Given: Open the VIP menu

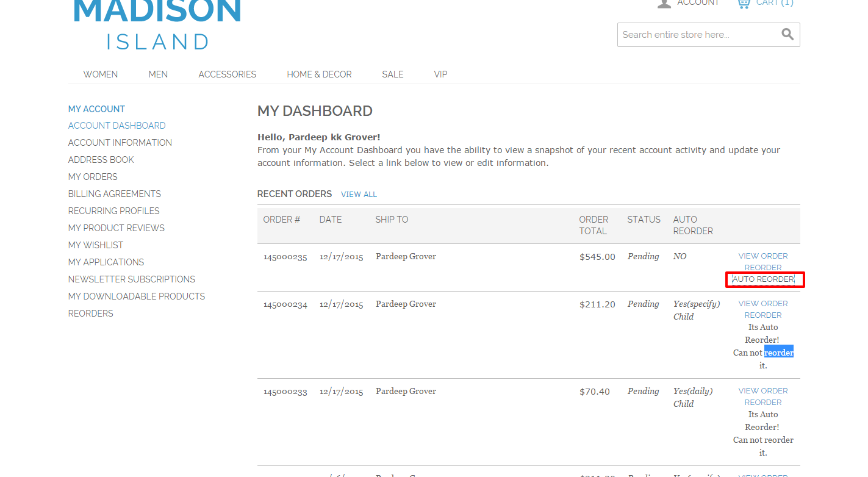Looking at the screenshot, I should point(440,74).
